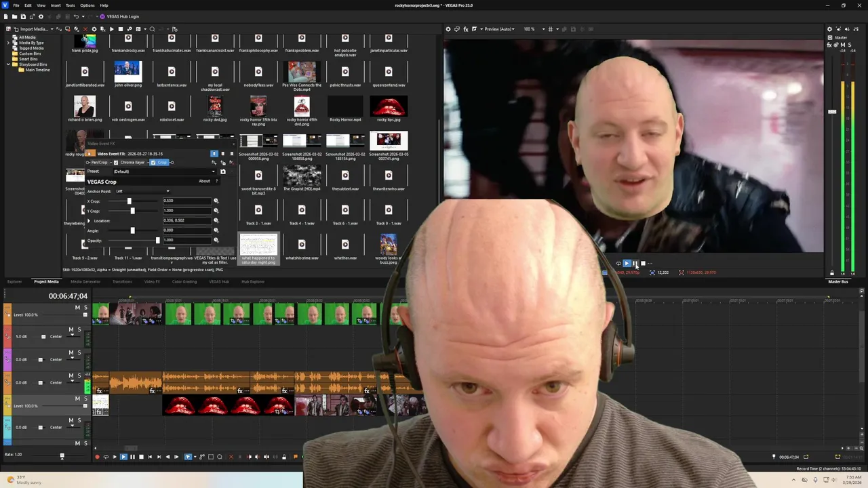
Task: Play timeline from the transport bar
Action: pos(123,457)
